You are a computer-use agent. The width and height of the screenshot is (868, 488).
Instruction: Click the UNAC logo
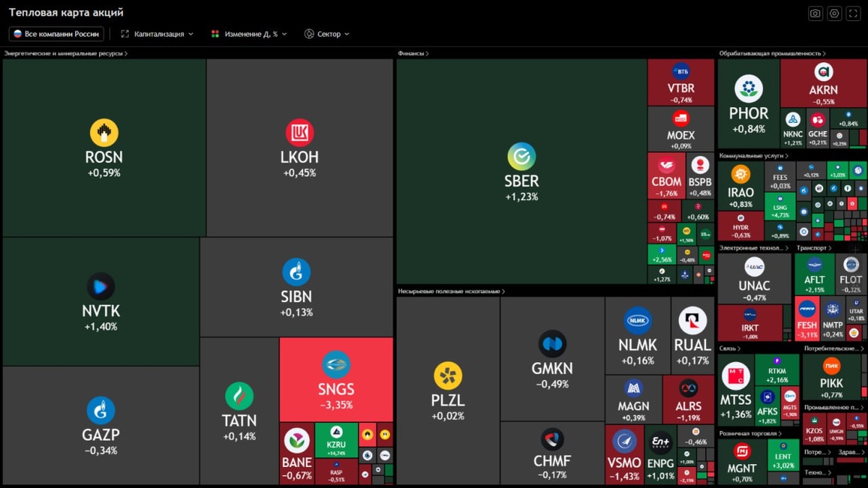[754, 267]
